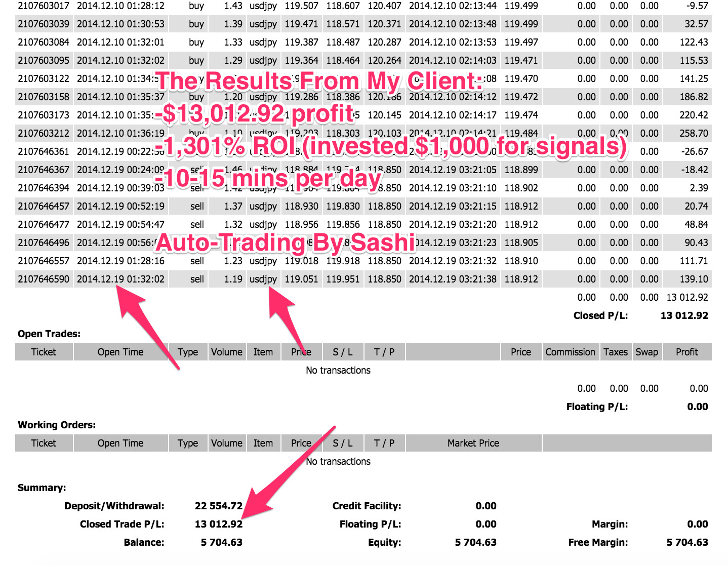Click the pink arrow pointing at usdjpy item
728x565 pixels.
[288, 318]
